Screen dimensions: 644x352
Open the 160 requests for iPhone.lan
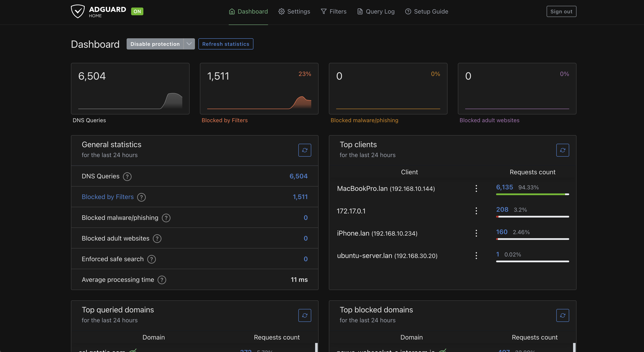click(x=501, y=232)
